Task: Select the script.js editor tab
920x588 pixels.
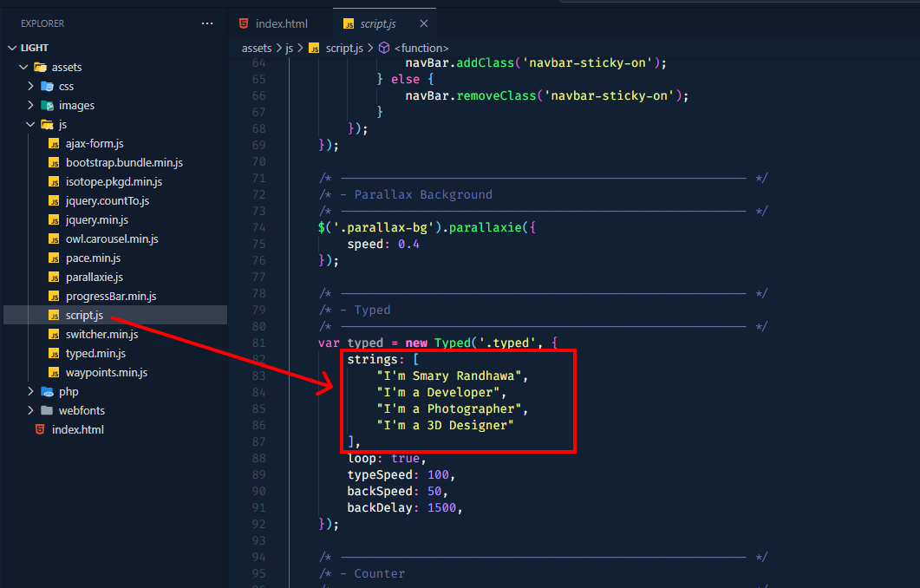Action: tap(384, 23)
